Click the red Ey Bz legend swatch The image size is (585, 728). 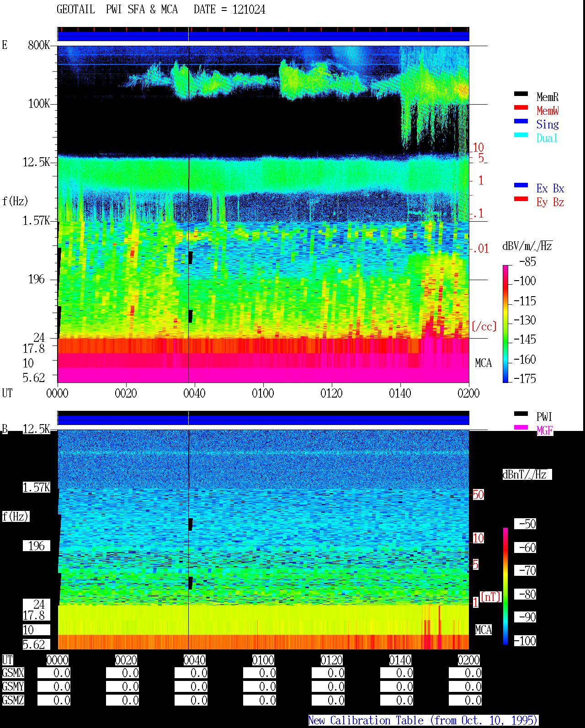pyautogui.click(x=521, y=199)
